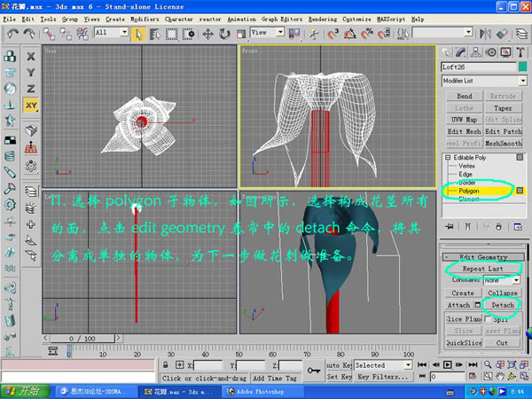Click the Pan hand navigation icon

500,376
